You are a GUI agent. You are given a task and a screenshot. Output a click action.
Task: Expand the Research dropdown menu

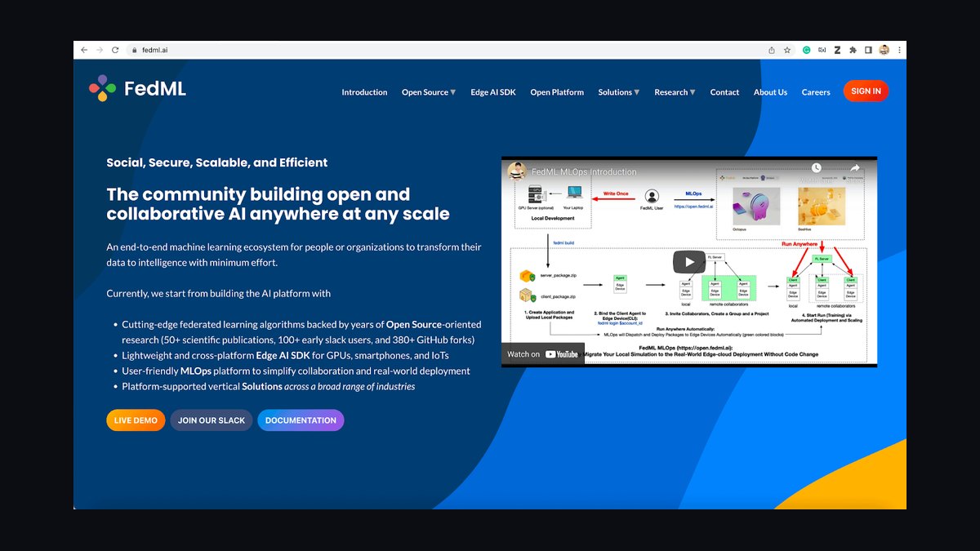(675, 92)
